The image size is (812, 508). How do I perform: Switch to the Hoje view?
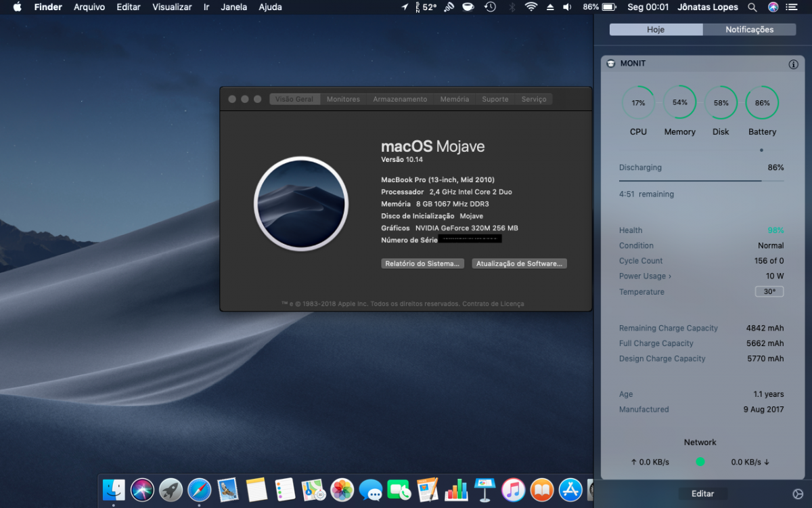656,29
